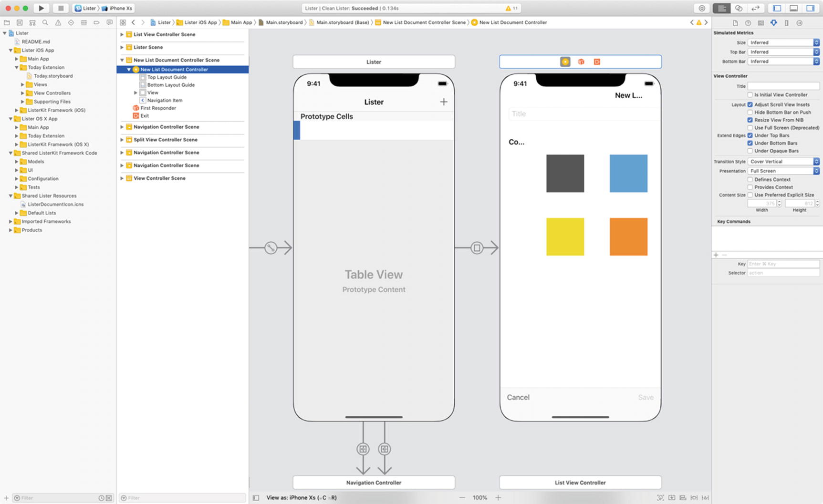Open the Transition Style dropdown
This screenshot has height=504, width=823.
783,162
